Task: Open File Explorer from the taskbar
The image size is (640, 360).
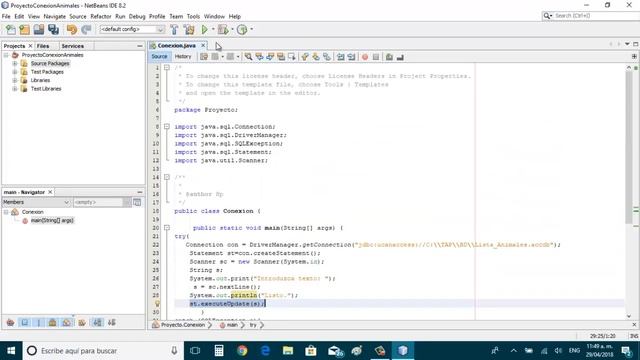Action: pos(288,351)
